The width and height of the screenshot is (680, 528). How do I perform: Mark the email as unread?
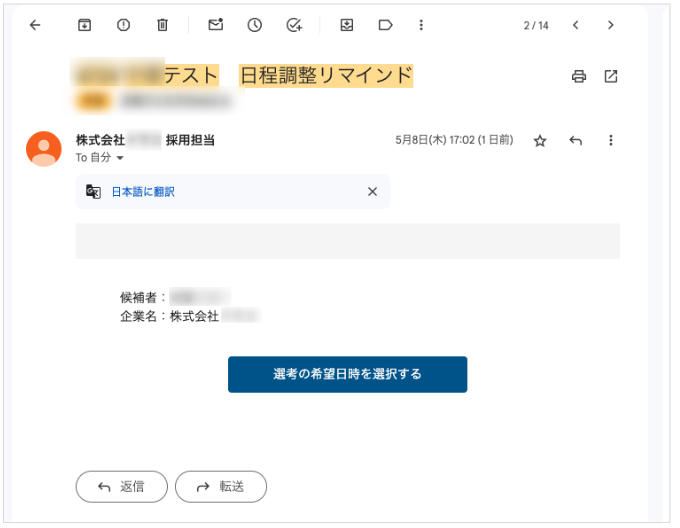(x=215, y=25)
